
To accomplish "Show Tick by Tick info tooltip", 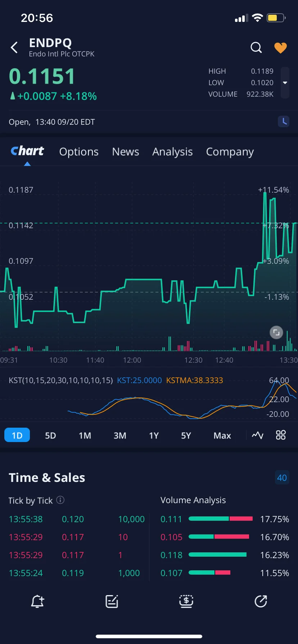I will point(60,500).
